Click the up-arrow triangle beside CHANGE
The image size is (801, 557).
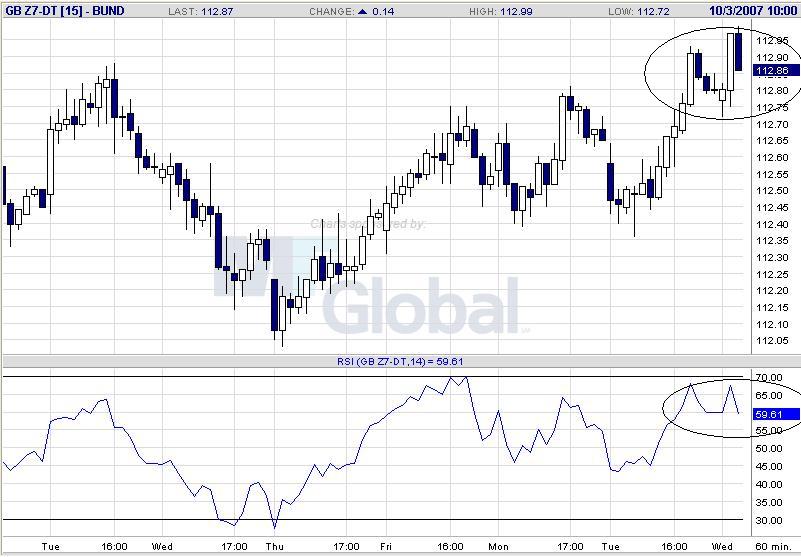363,11
